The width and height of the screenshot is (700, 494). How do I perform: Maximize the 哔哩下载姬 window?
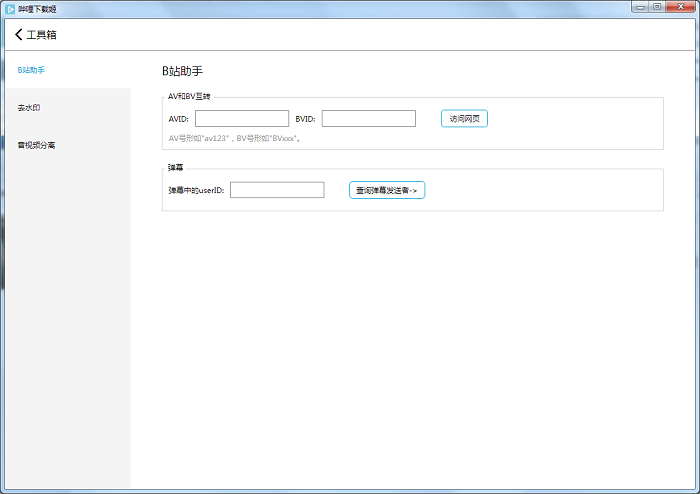point(657,6)
